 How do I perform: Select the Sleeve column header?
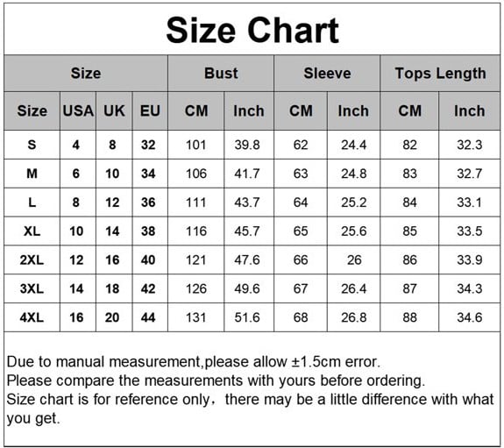(327, 74)
